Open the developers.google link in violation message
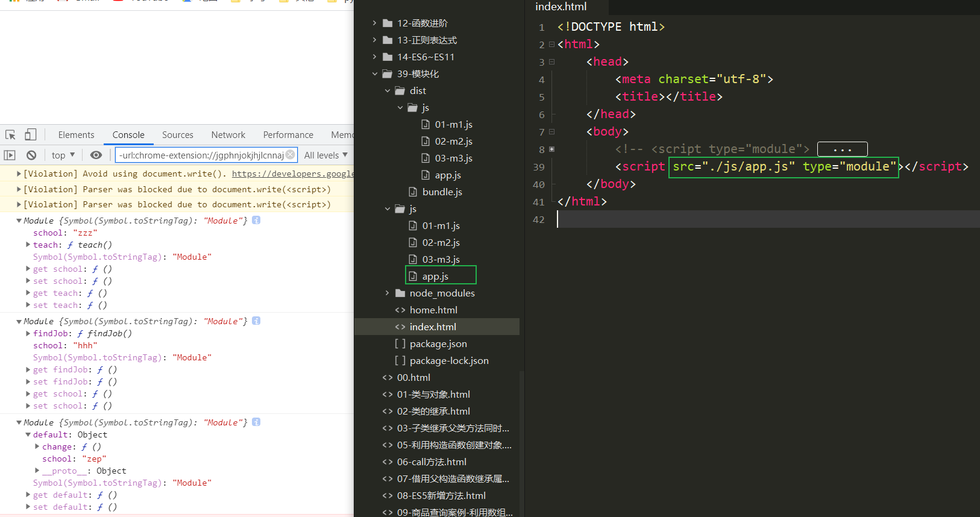Viewport: 980px width, 517px height. (x=292, y=174)
